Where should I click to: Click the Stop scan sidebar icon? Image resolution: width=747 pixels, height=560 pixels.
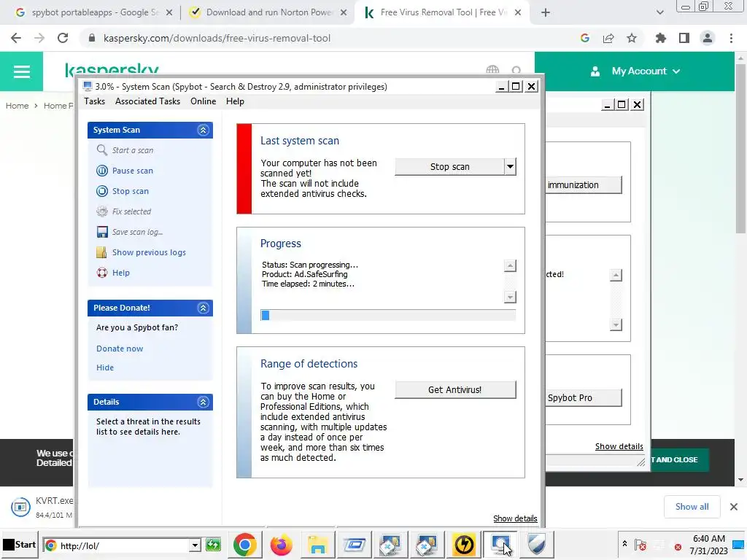[102, 191]
